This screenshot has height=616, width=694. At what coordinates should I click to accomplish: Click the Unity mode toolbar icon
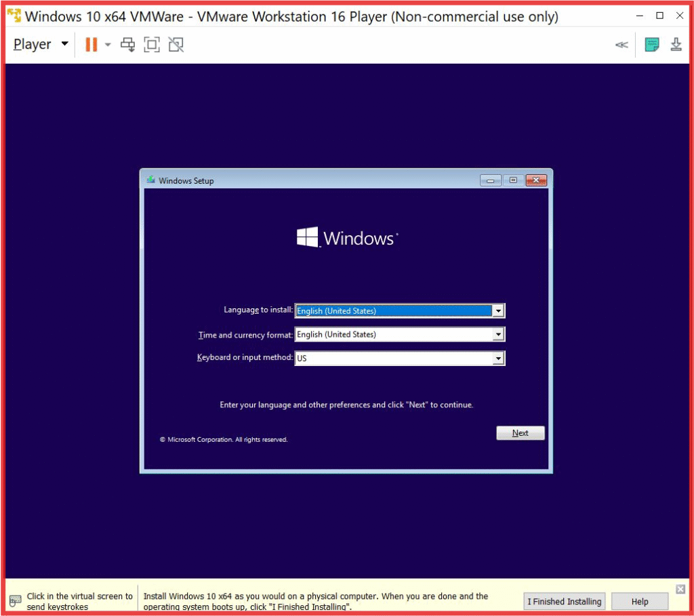176,45
